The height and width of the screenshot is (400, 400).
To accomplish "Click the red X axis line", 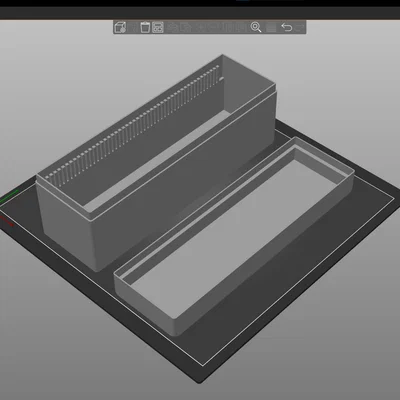I will pos(7,221).
